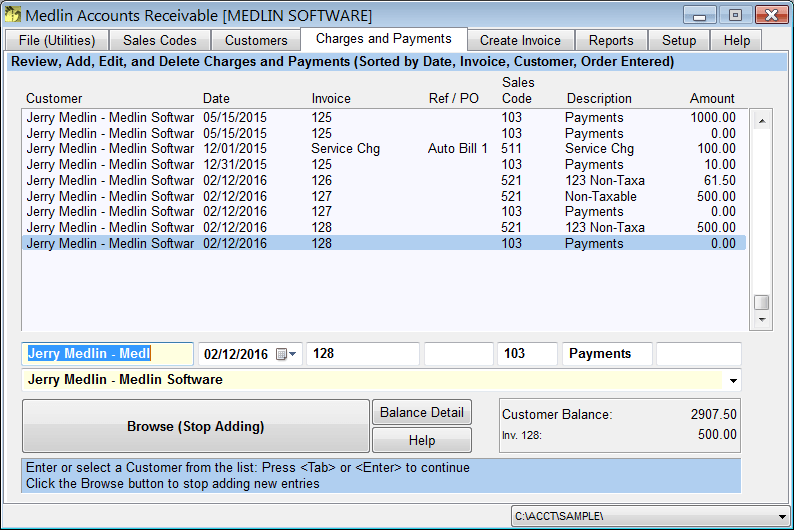Expand the customer name dropdown list
794x530 pixels.
(733, 381)
